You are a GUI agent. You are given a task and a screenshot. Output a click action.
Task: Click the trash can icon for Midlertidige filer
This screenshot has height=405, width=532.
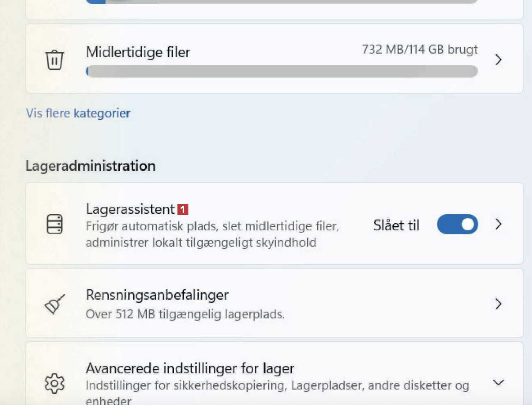point(54,60)
